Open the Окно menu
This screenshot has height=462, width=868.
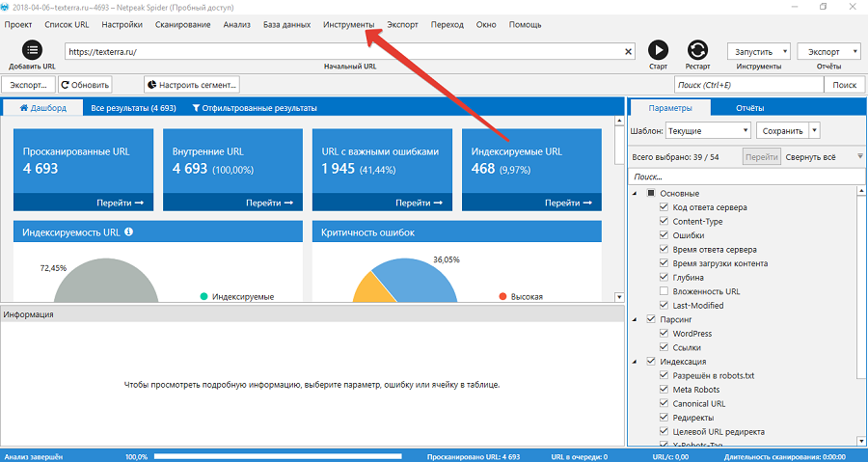(486, 25)
